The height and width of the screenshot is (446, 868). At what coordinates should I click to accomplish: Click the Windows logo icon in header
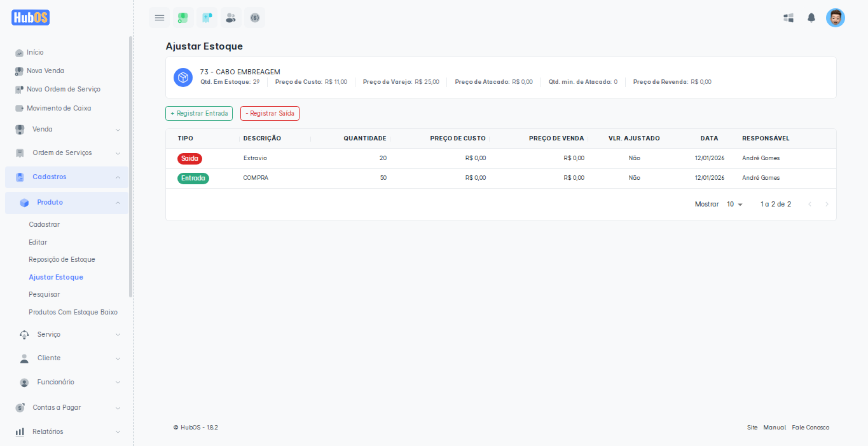point(789,18)
